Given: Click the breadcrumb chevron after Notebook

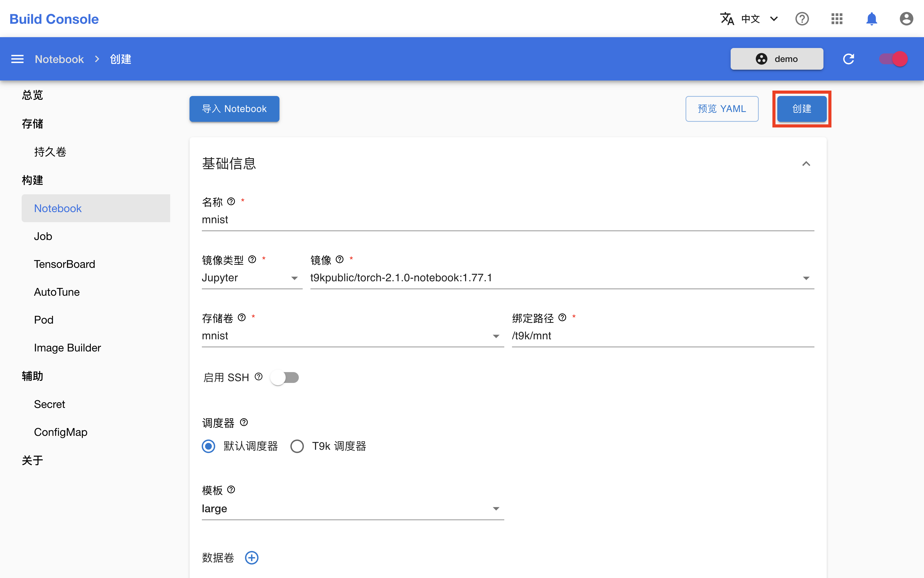Looking at the screenshot, I should pyautogui.click(x=97, y=59).
